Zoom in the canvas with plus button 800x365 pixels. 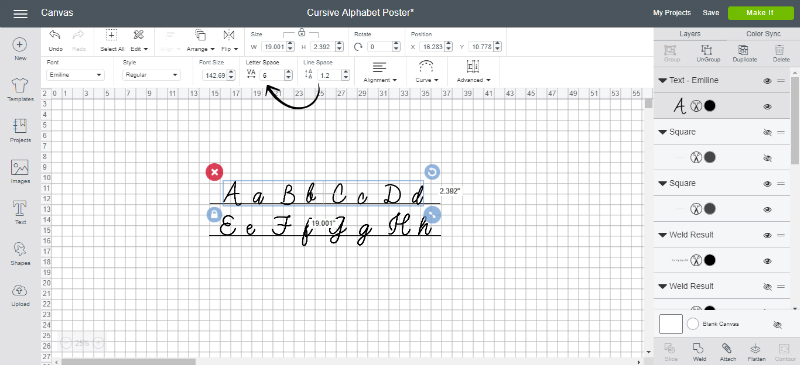point(98,343)
